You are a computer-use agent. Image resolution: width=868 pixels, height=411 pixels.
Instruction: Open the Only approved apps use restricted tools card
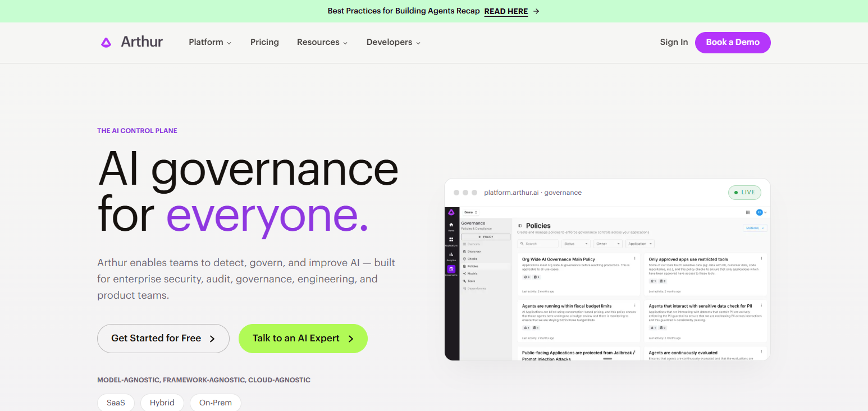[x=706, y=274]
